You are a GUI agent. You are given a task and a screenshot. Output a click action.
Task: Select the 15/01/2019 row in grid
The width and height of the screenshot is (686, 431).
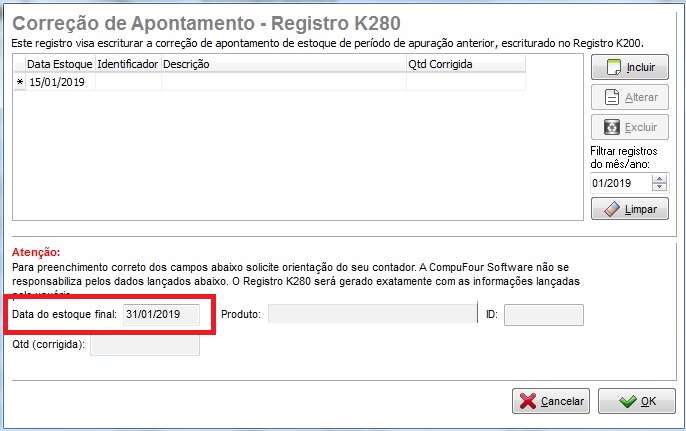point(270,82)
